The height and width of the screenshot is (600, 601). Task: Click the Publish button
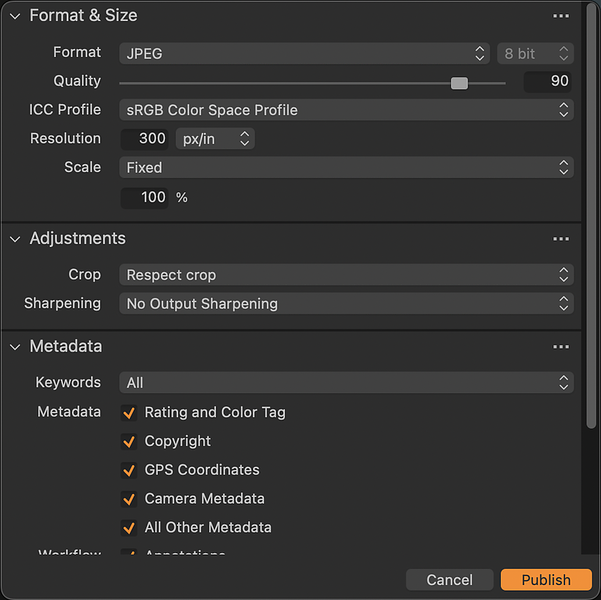(x=546, y=580)
